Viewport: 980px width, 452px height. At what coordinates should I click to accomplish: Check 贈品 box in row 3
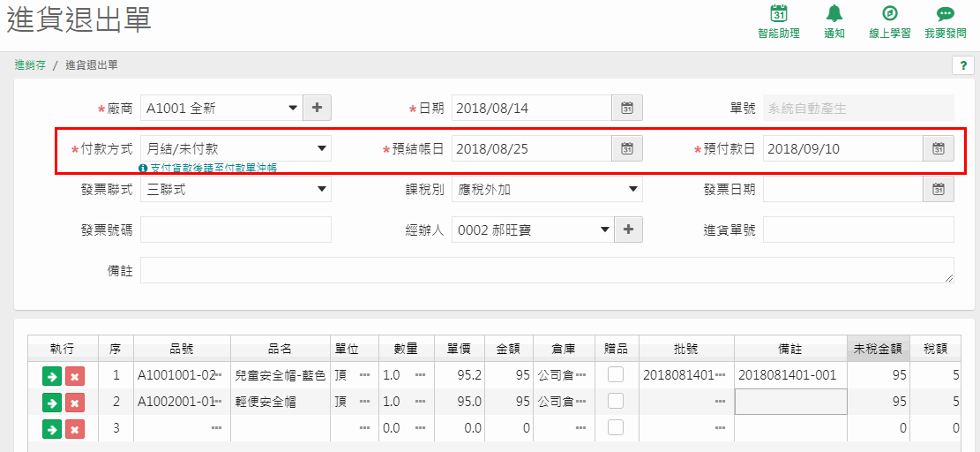(617, 427)
